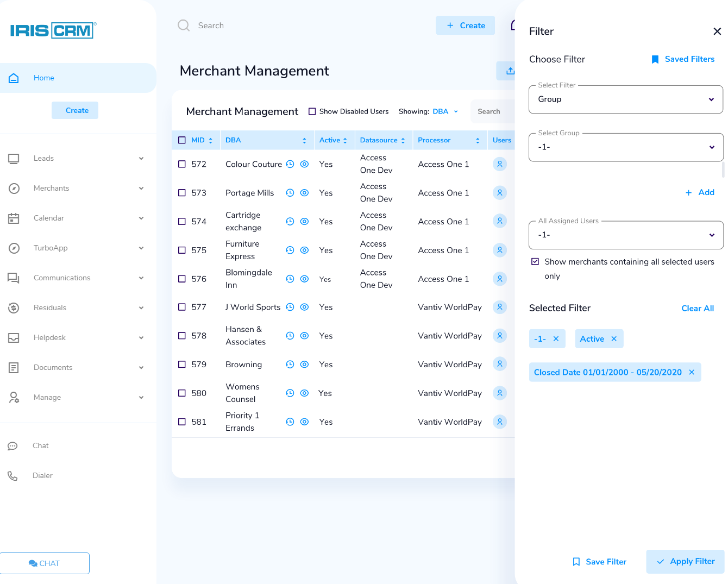Viewport: 728px width, 584px height.
Task: Click users icon in row 579
Action: click(x=500, y=364)
